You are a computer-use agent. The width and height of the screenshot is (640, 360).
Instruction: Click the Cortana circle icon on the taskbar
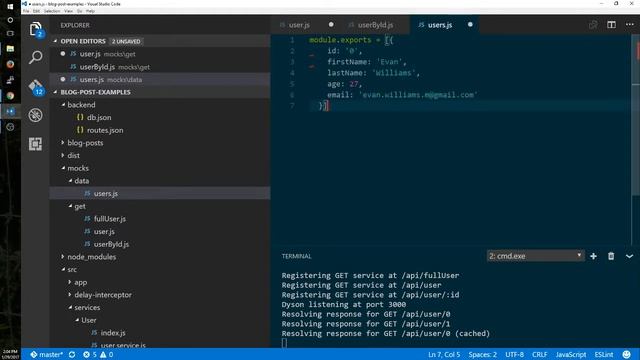click(x=10, y=20)
